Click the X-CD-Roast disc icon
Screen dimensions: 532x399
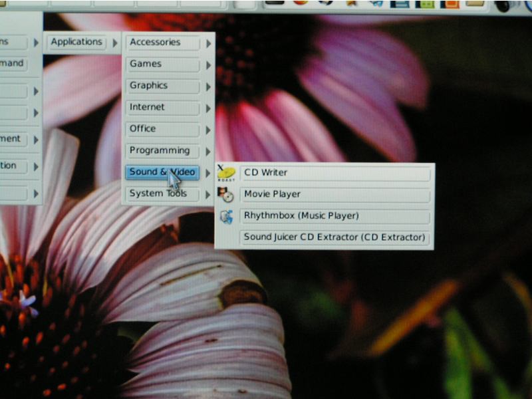click(227, 174)
